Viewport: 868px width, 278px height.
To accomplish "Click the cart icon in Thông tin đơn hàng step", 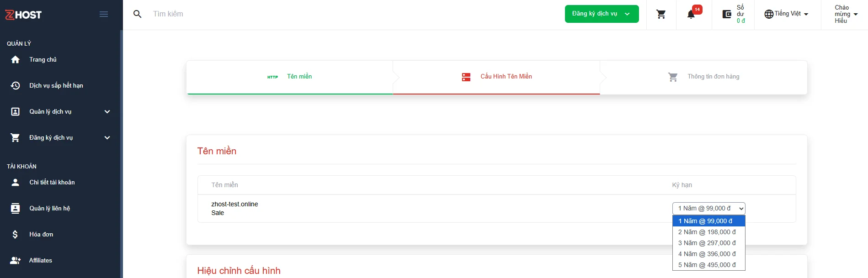I will pos(673,77).
